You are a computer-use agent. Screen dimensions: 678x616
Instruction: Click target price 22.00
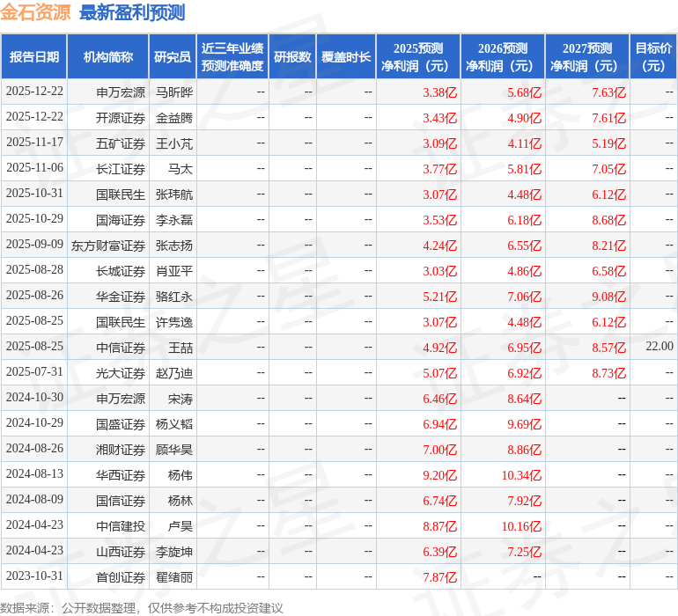click(x=660, y=346)
